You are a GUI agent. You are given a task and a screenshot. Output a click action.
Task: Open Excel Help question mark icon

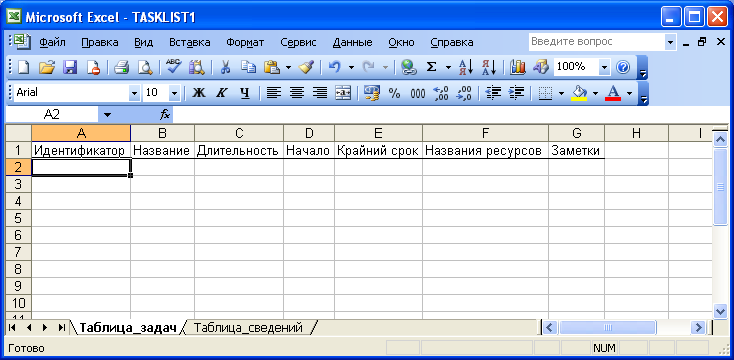(x=623, y=67)
